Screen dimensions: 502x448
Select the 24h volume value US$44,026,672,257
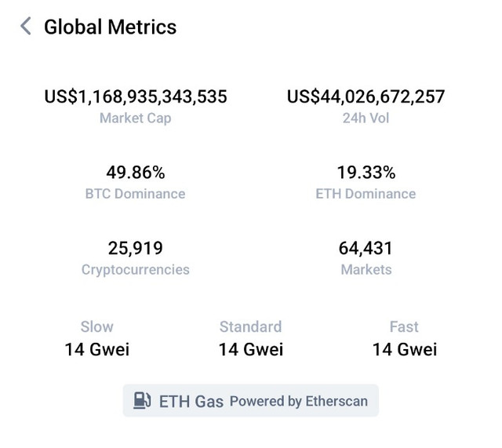click(x=366, y=97)
